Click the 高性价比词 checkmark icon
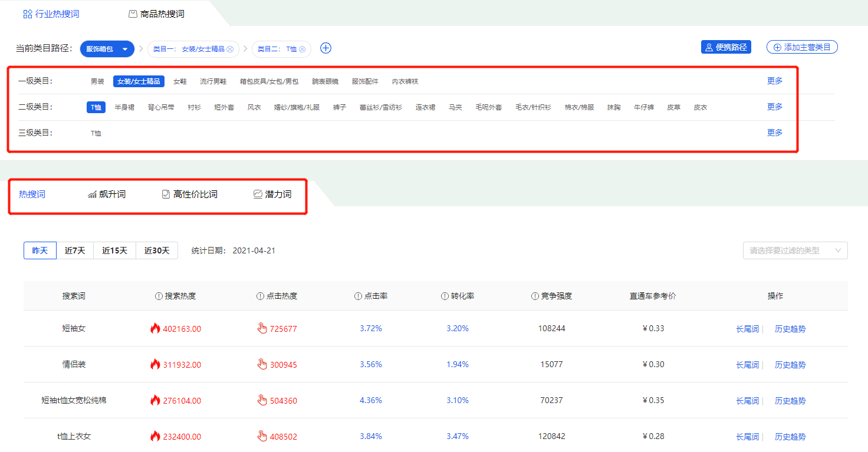This screenshot has height=452, width=868. coord(166,193)
